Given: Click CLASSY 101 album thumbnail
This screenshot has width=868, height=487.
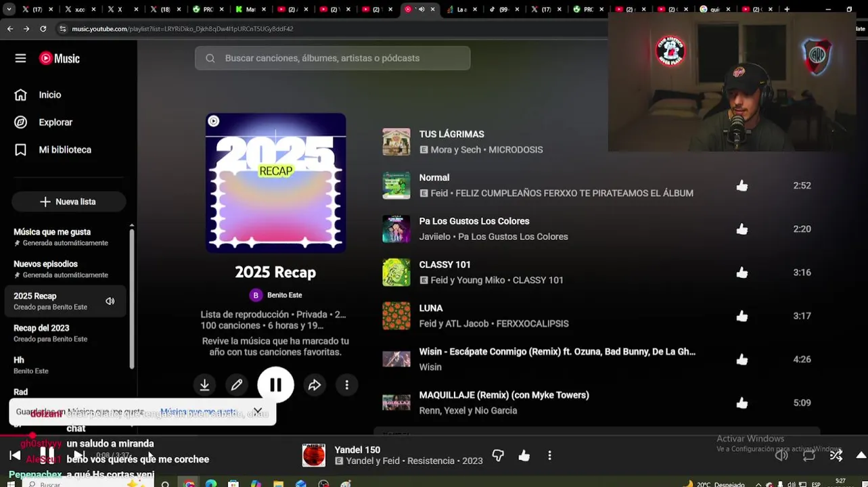Looking at the screenshot, I should tap(396, 273).
